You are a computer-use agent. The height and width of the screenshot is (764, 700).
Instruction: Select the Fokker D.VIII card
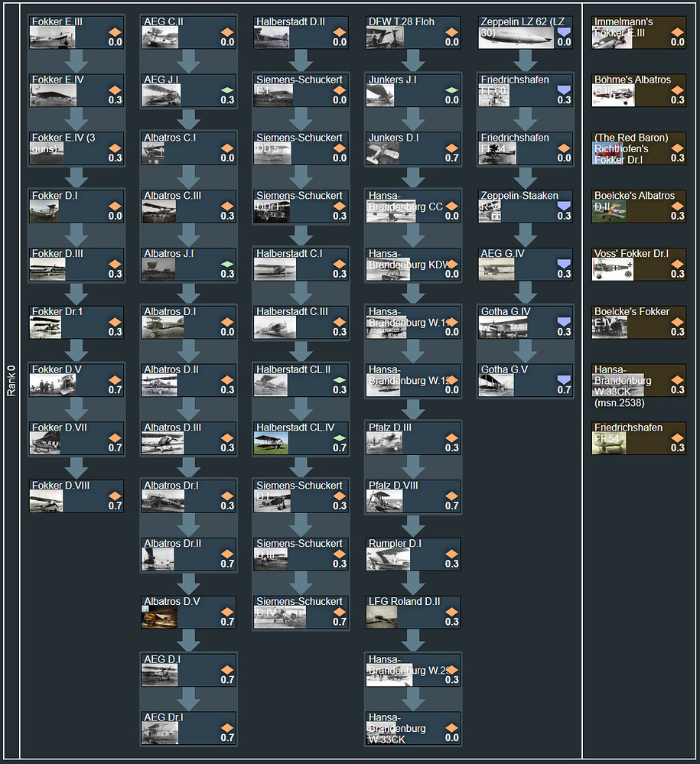point(77,496)
